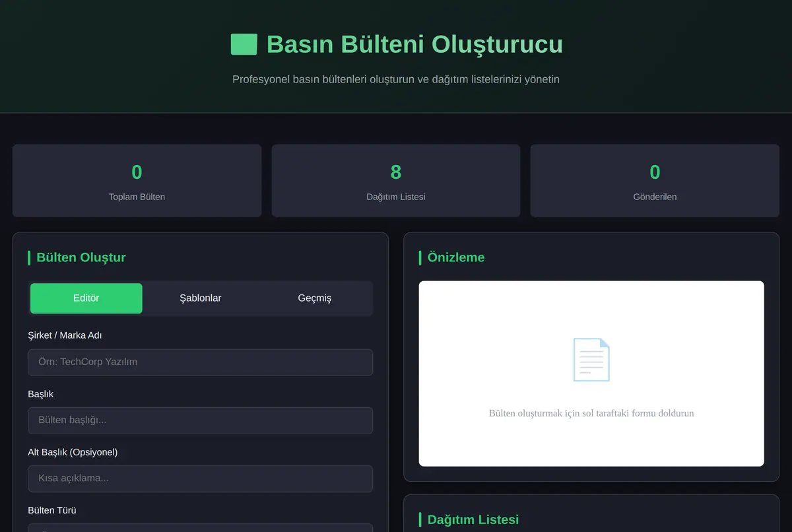Click the Basın Bülteni Oluşturucu title
The height and width of the screenshot is (532, 792).
click(414, 44)
